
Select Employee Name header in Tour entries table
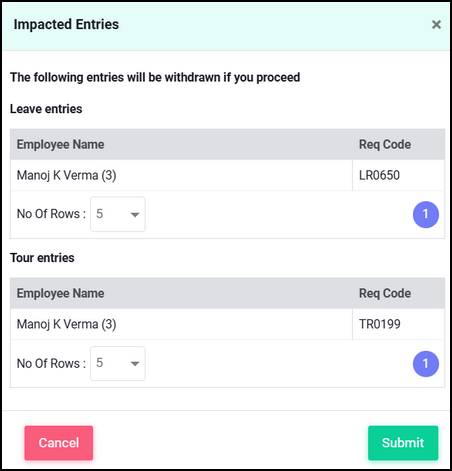(60, 293)
